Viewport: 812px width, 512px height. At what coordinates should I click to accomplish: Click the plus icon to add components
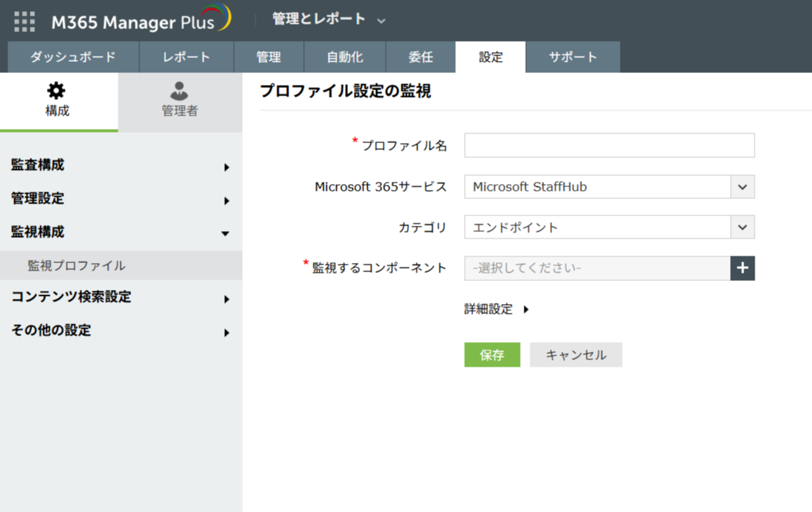coord(742,268)
